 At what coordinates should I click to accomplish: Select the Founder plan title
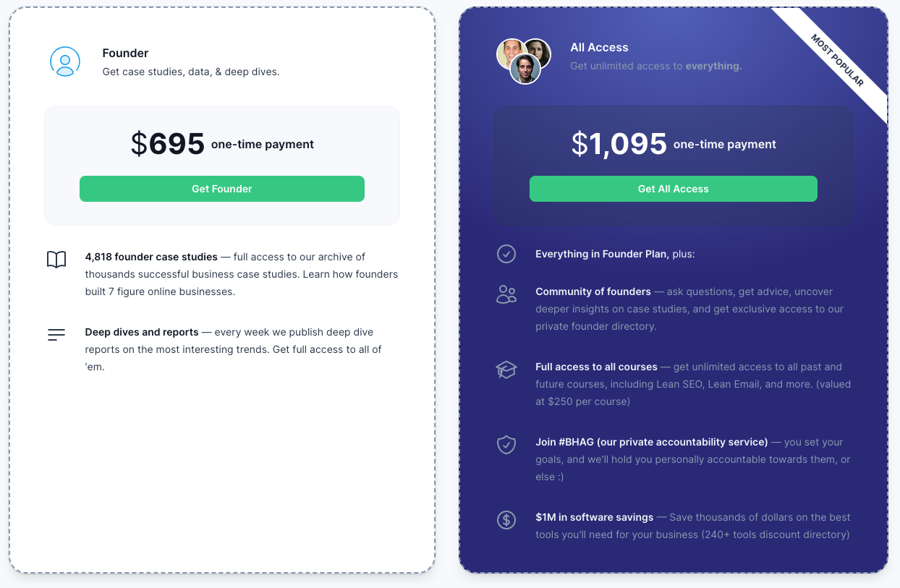pyautogui.click(x=125, y=53)
